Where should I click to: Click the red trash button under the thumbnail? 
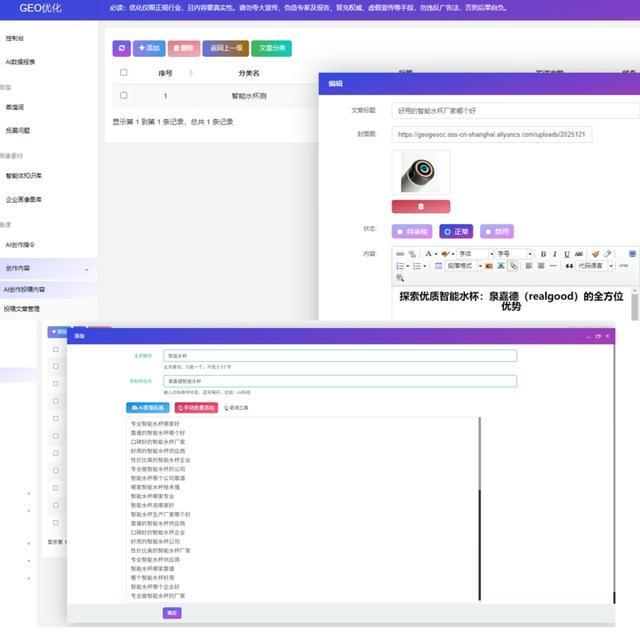point(421,207)
